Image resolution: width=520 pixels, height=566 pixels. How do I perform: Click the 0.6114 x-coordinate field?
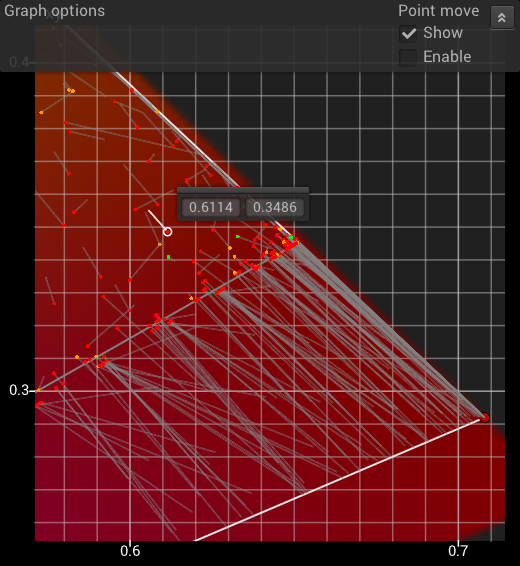[x=211, y=207]
